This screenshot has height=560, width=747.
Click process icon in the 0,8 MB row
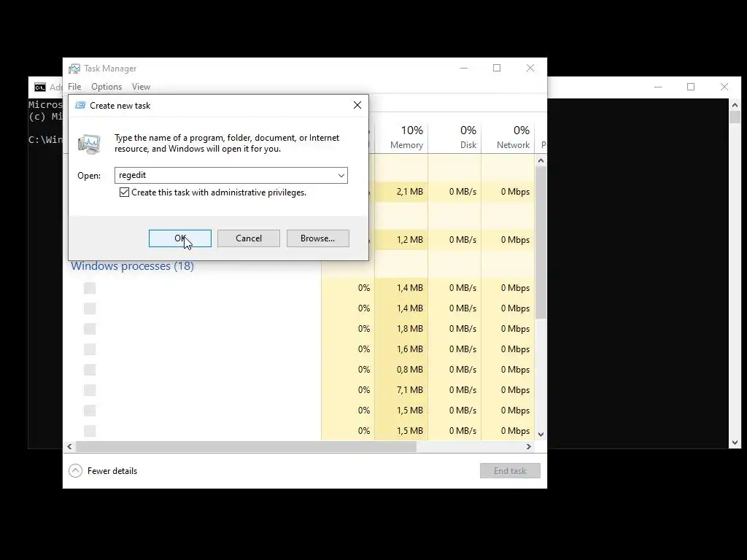(x=90, y=370)
